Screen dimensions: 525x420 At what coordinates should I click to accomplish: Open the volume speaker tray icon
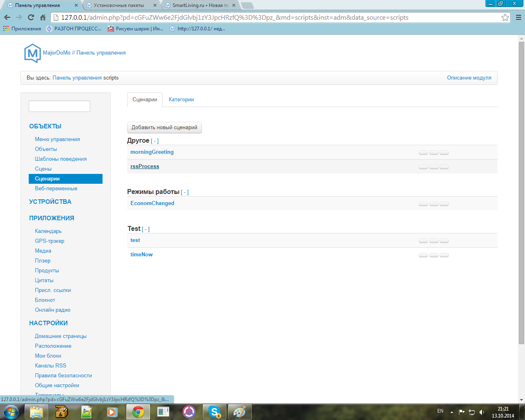(x=482, y=412)
